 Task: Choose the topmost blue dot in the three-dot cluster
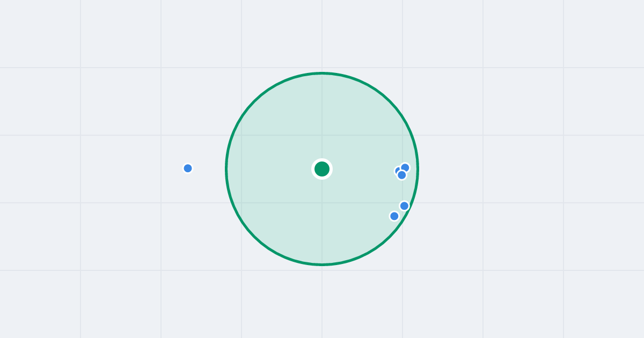405,167
